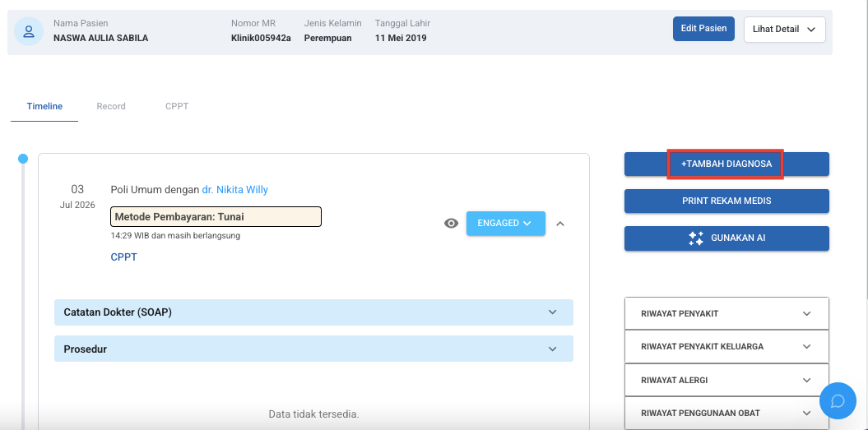Click visit date 03 Jul 2026

click(77, 197)
